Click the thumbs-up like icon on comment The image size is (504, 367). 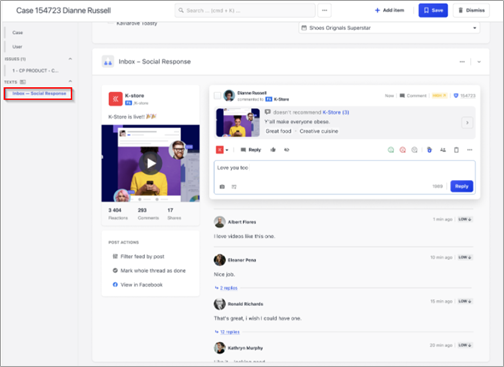click(273, 150)
